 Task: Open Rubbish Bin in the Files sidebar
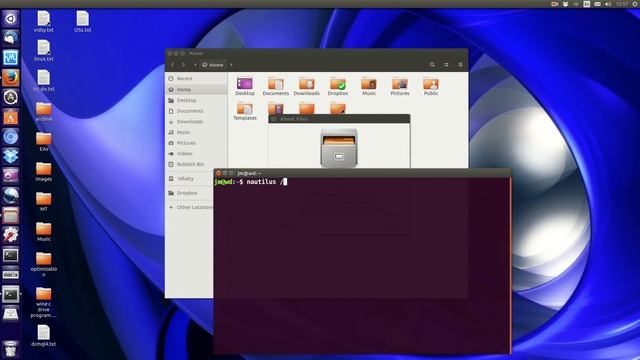(x=196, y=164)
